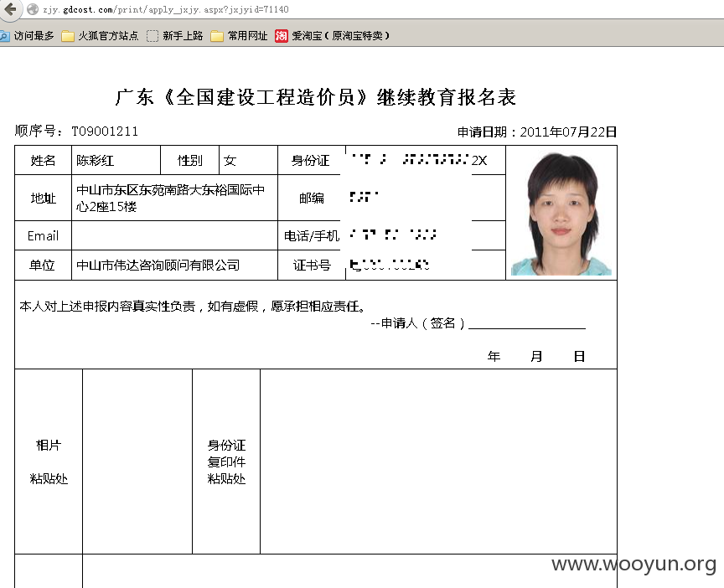Open the 爱淘宝 bookmark with red icon
724x588 pixels.
[333, 35]
